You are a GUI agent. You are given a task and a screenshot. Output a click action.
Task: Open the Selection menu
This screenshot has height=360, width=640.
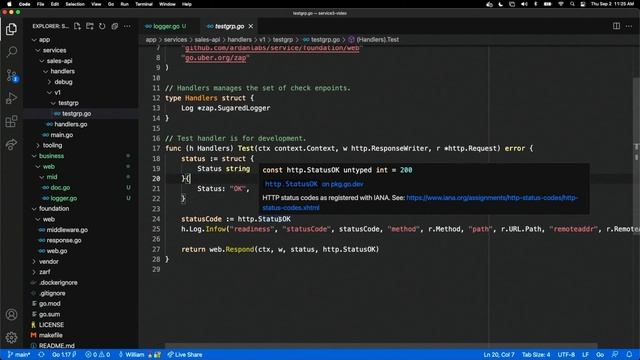pyautogui.click(x=75, y=4)
